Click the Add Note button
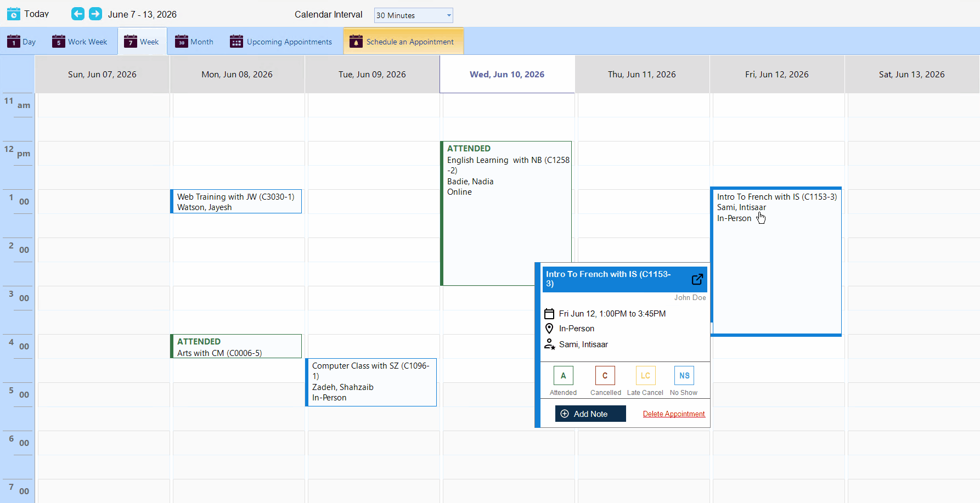This screenshot has width=980, height=503. [x=590, y=414]
